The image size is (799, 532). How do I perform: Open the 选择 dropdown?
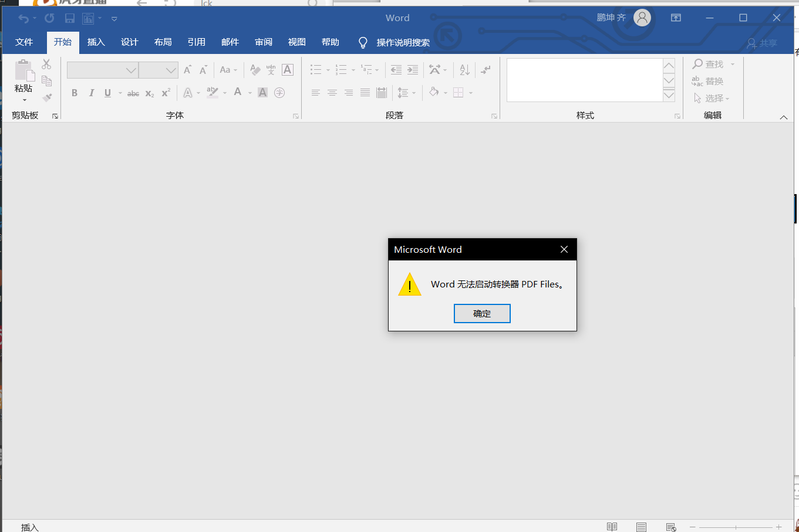tap(711, 98)
